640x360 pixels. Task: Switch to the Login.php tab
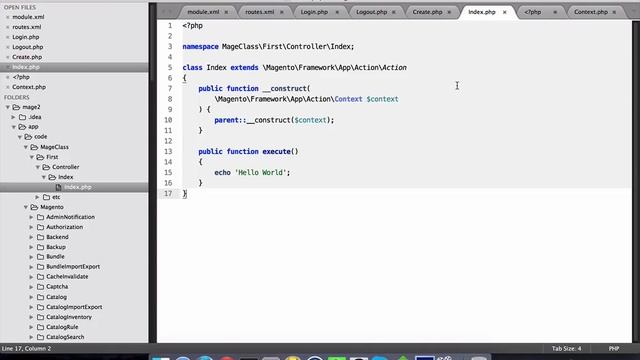[x=314, y=12]
